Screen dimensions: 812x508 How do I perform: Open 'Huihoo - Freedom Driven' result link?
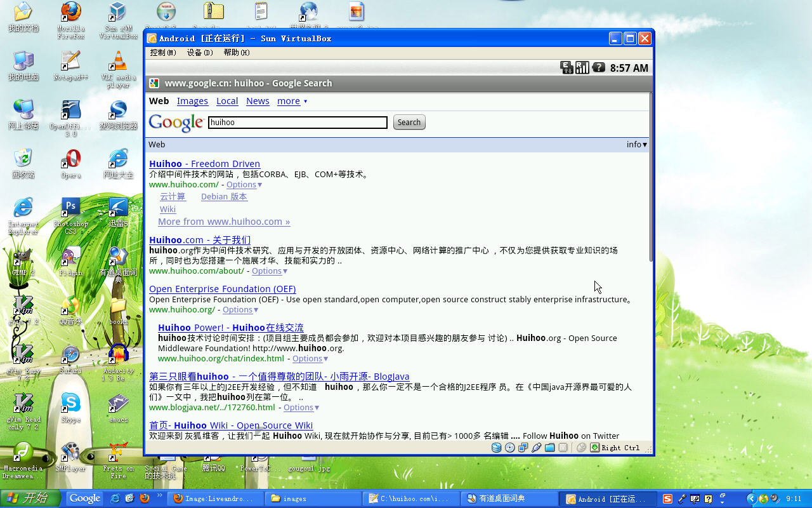(204, 164)
